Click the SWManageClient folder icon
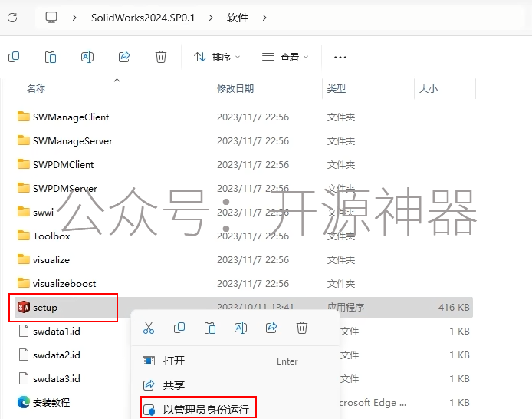This screenshot has height=419, width=532. (24, 117)
